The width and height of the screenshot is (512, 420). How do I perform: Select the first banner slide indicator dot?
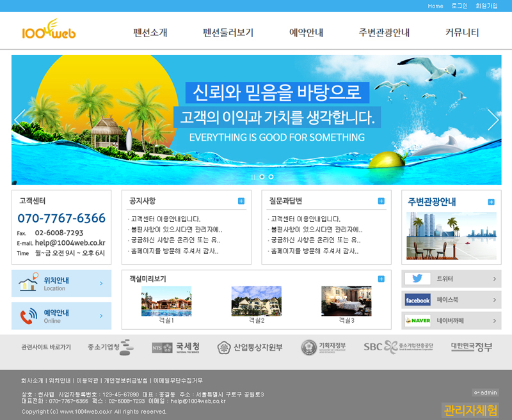click(262, 177)
